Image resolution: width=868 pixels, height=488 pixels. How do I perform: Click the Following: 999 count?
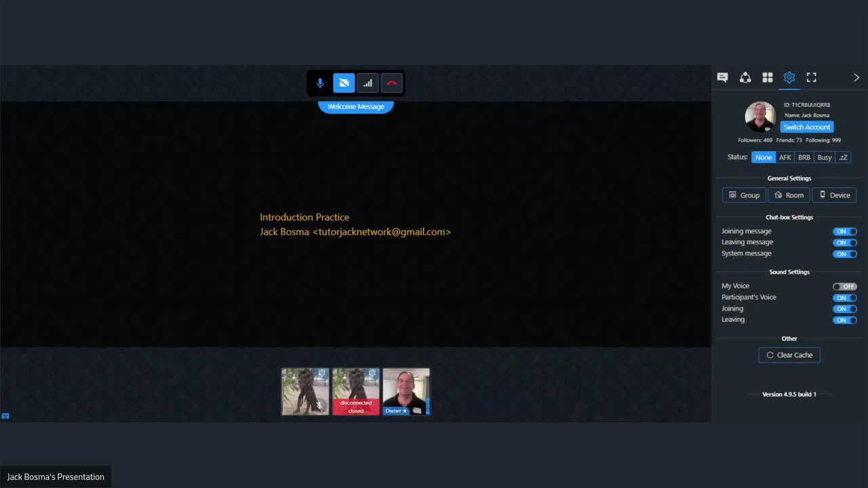(x=823, y=140)
